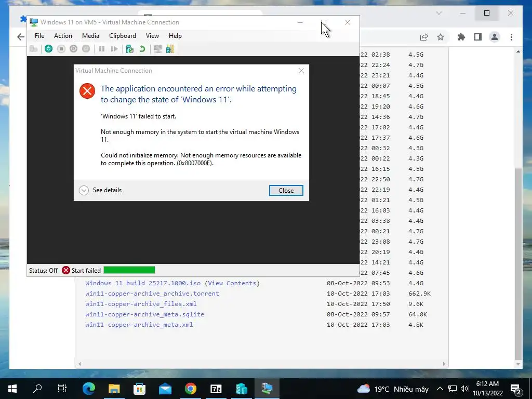532x399 pixels.
Task: Open the Media menu
Action: [90, 36]
